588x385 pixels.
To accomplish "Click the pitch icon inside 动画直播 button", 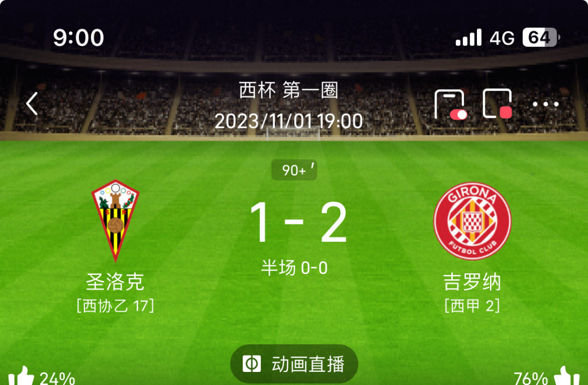I will [x=252, y=364].
